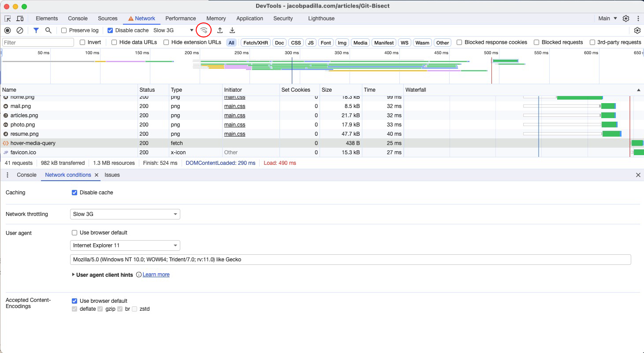Click the search network icon
644x353 pixels.
click(48, 30)
